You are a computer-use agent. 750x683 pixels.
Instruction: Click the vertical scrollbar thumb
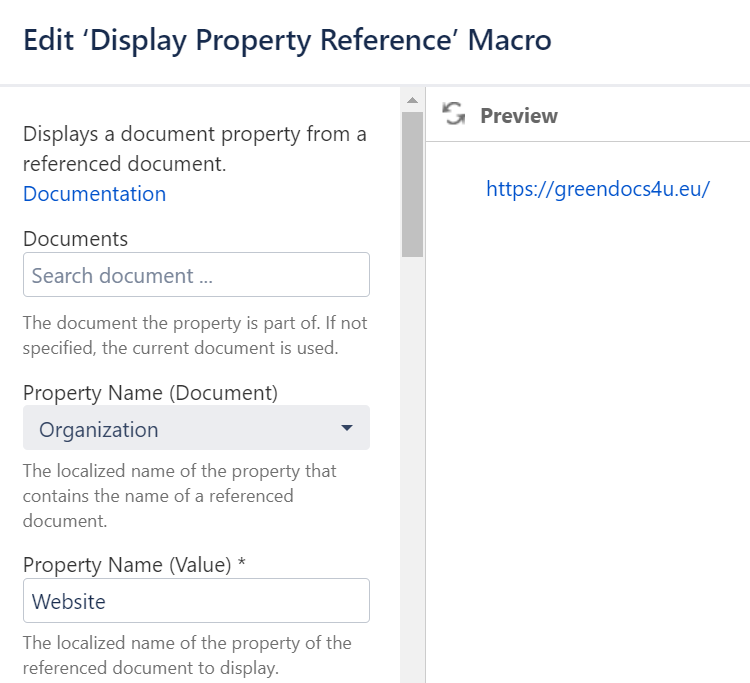[x=412, y=185]
